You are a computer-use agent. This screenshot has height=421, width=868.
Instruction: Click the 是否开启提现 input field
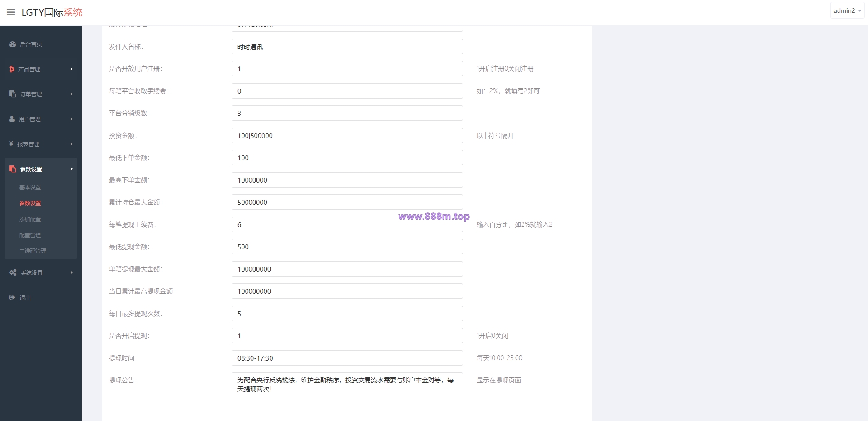(347, 336)
